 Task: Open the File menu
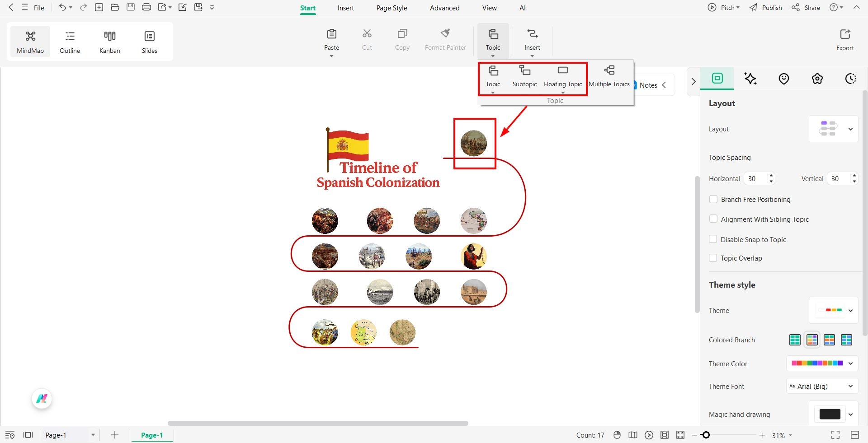[39, 8]
